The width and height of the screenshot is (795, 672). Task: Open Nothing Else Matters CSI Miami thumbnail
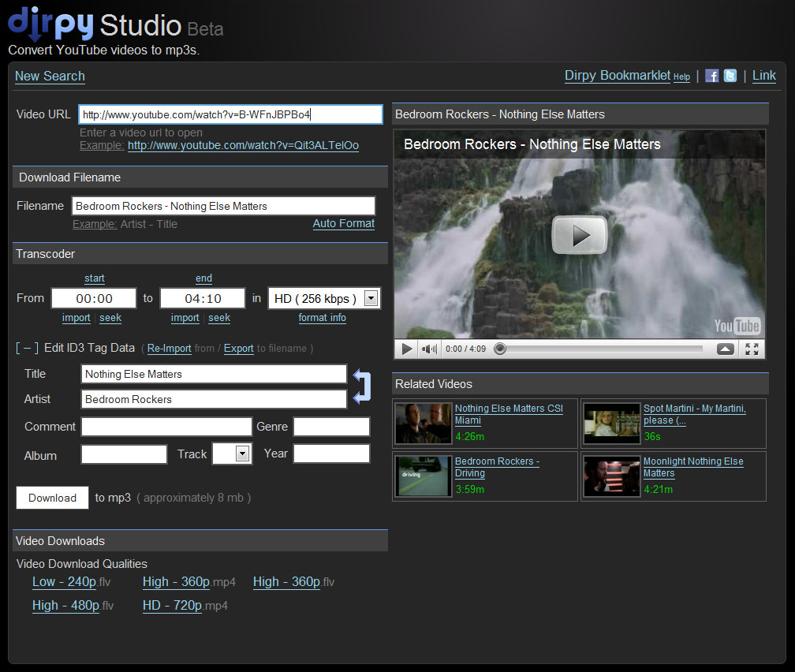tap(424, 424)
